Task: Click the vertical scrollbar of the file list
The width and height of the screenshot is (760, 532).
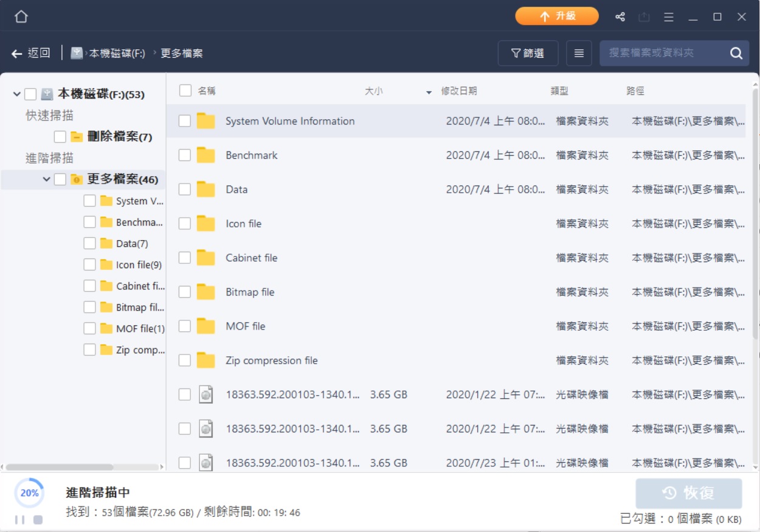Action: click(755, 213)
